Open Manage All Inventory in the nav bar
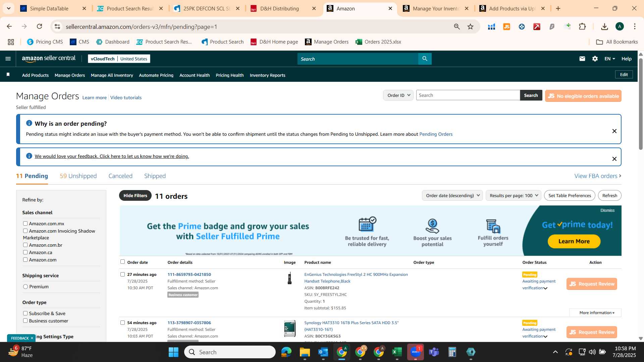The width and height of the screenshot is (644, 362). pos(112,75)
